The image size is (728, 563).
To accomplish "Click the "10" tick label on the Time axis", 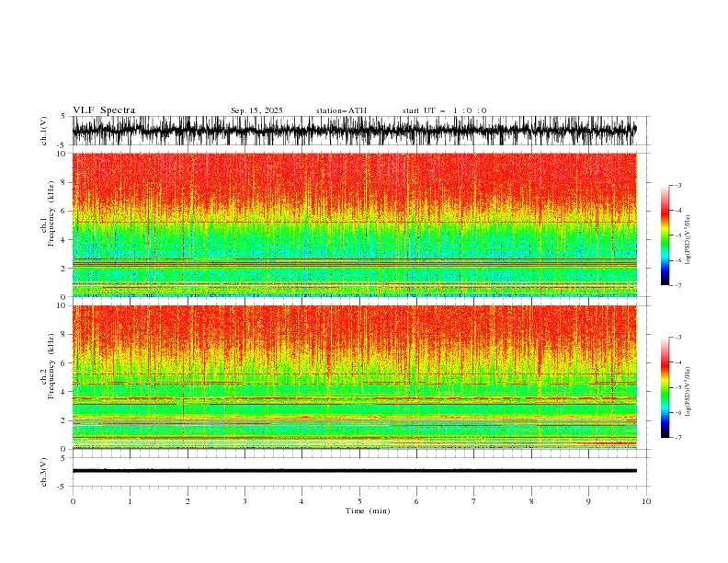I will tap(646, 501).
